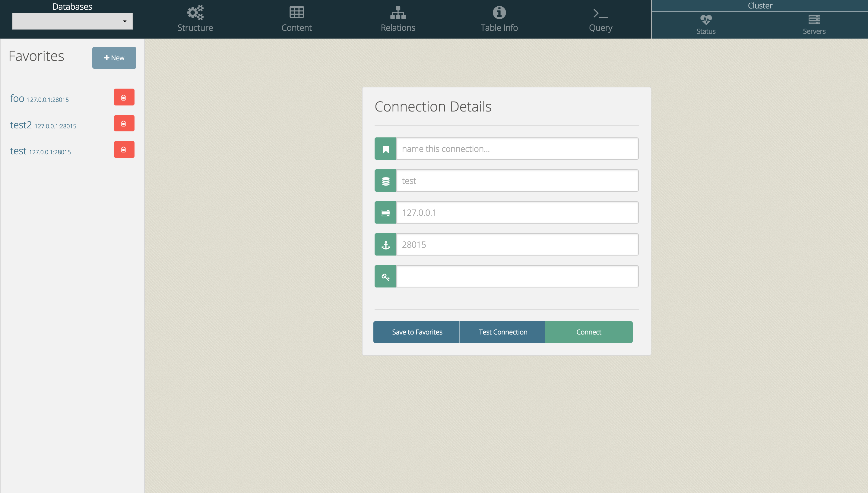Select the database name input field
Viewport: 868px width, 493px height.
click(517, 181)
